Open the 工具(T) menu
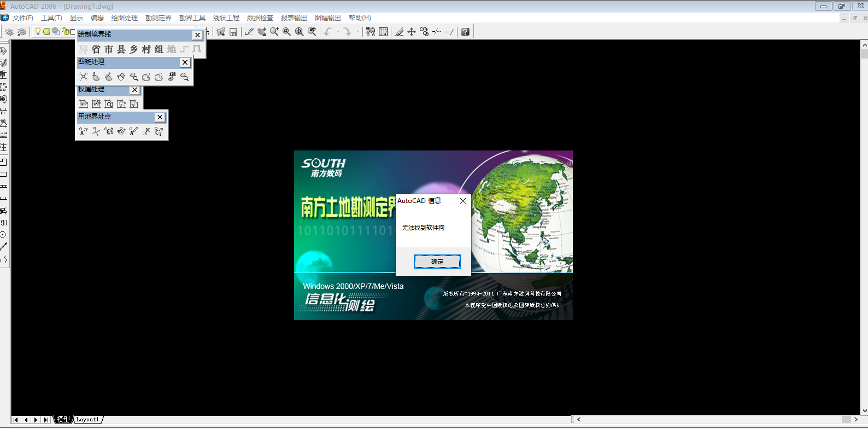868x429 pixels. tap(51, 18)
